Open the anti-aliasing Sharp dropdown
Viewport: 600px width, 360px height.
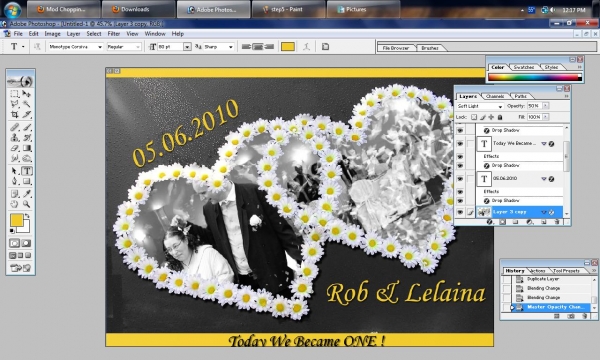click(x=230, y=47)
